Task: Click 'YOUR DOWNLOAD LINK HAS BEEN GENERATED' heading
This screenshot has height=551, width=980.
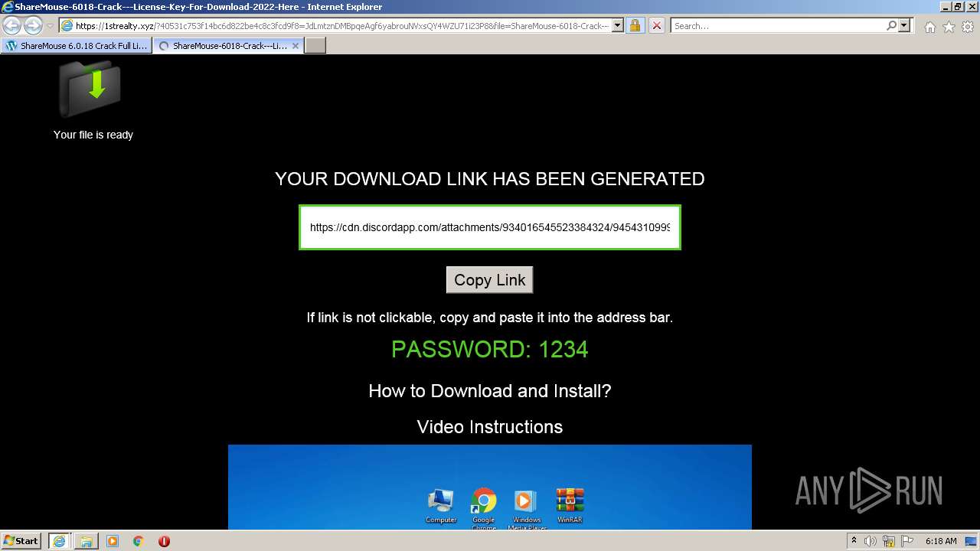Action: point(490,179)
